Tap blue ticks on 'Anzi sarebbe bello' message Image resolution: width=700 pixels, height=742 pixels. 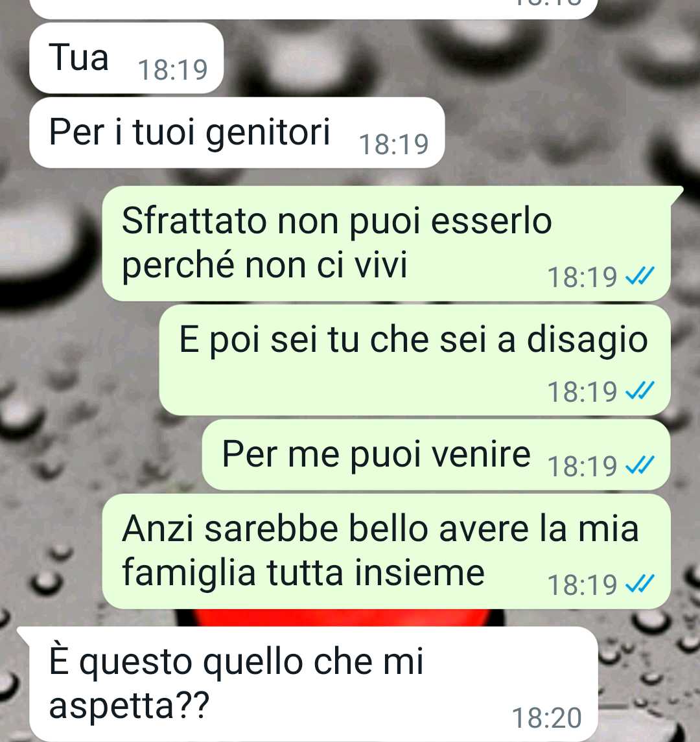tap(640, 583)
